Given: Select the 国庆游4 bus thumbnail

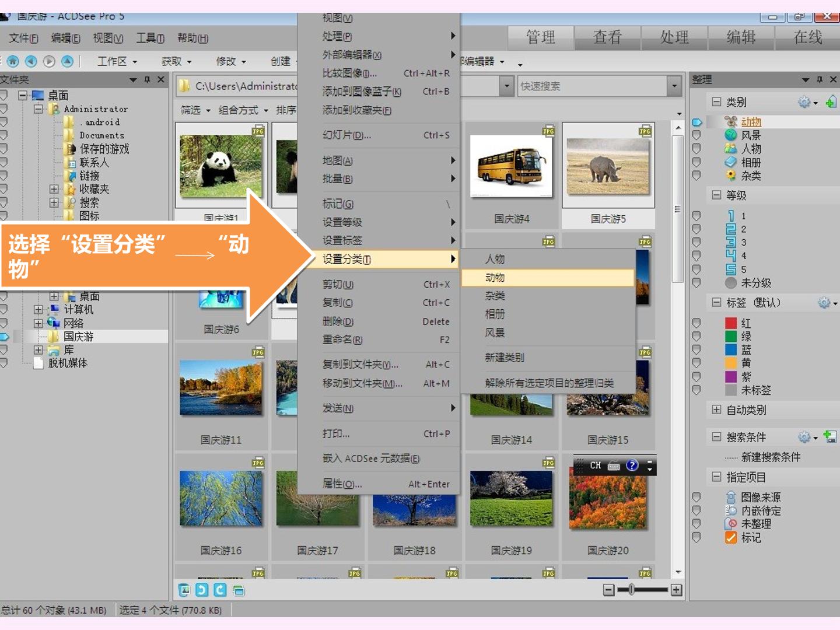Looking at the screenshot, I should click(512, 166).
